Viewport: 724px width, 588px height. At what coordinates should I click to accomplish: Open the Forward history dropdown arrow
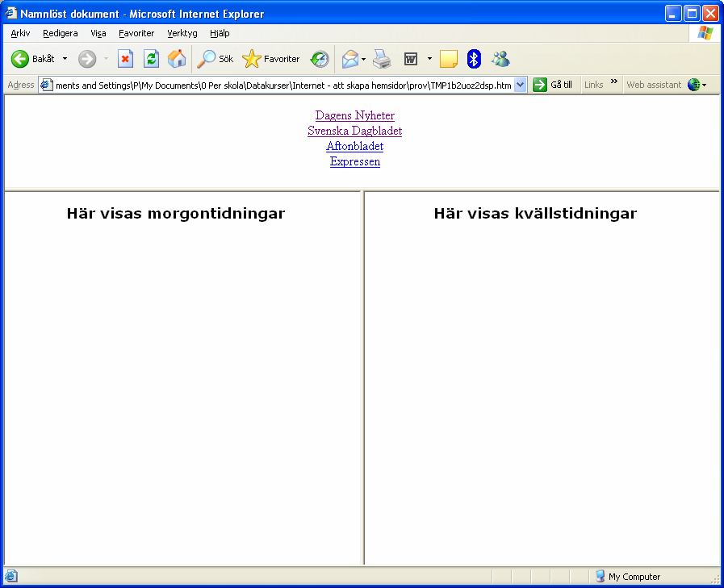pos(106,59)
